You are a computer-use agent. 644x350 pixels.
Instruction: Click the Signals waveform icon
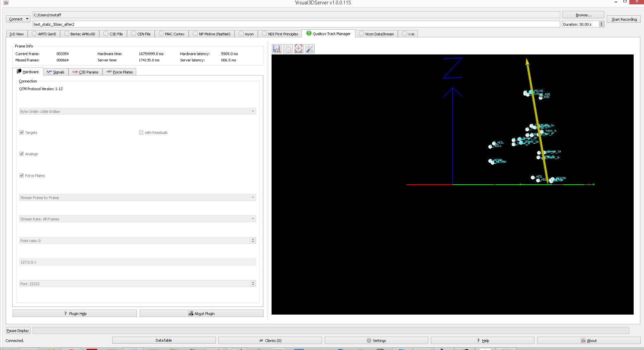click(49, 72)
